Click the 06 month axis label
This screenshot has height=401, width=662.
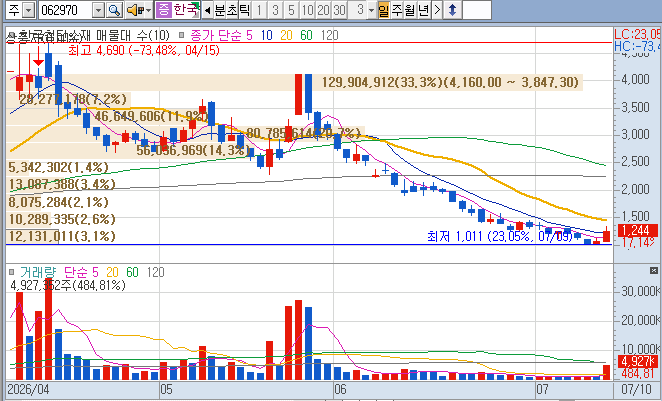pos(340,389)
